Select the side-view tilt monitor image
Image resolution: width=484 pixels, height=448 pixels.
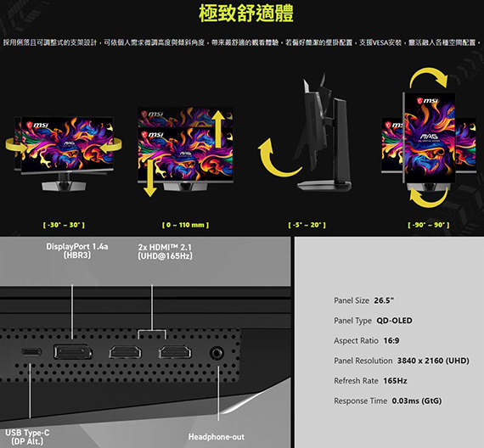click(324, 132)
